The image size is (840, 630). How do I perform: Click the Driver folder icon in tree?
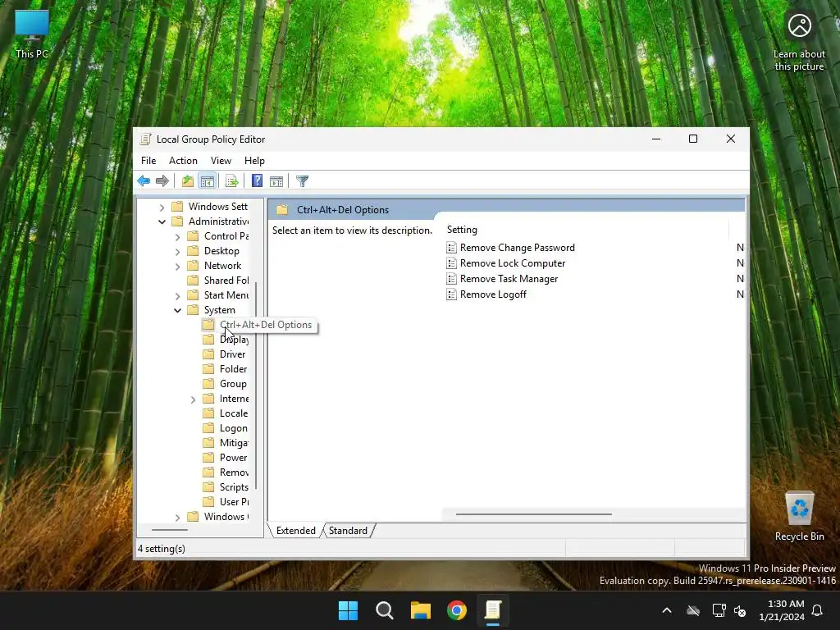[x=208, y=354]
